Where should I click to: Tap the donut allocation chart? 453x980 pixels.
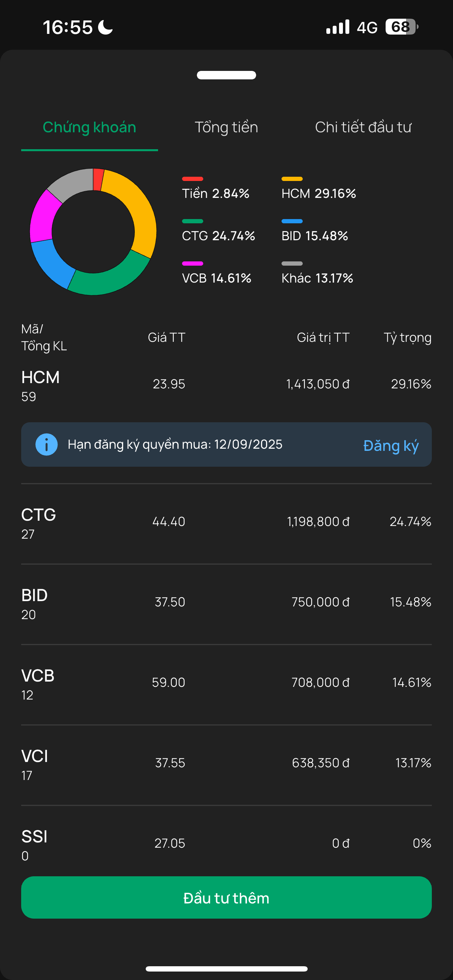click(93, 232)
